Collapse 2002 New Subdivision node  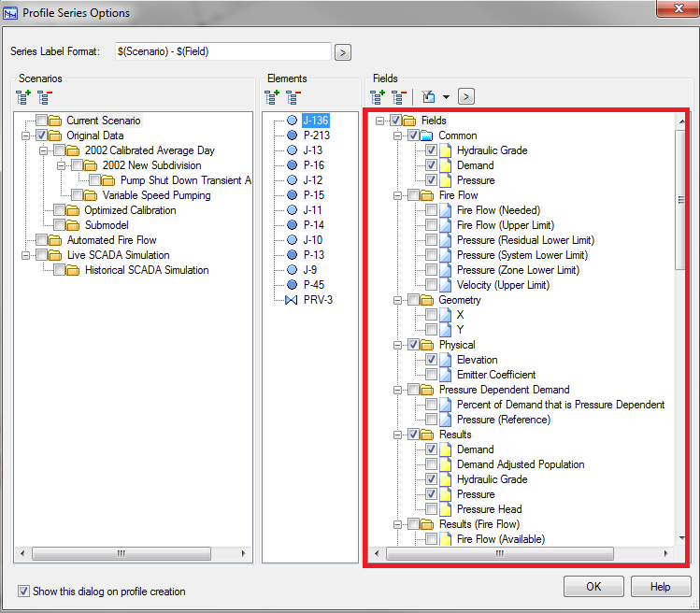point(61,165)
